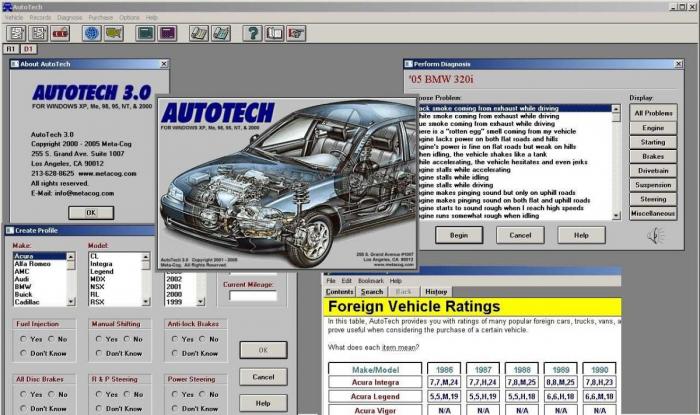Click the blue telephone toolbar icon
The height and width of the screenshot is (415, 700).
point(221,33)
